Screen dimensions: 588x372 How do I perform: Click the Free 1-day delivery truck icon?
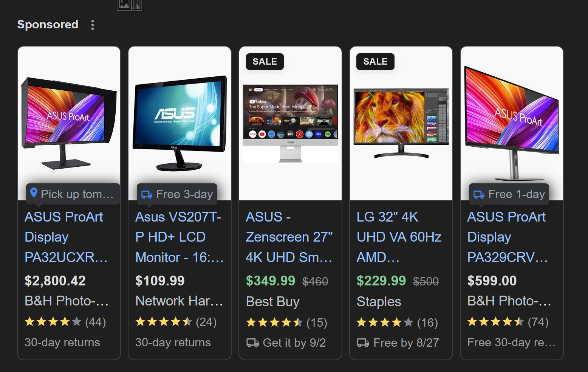click(479, 194)
